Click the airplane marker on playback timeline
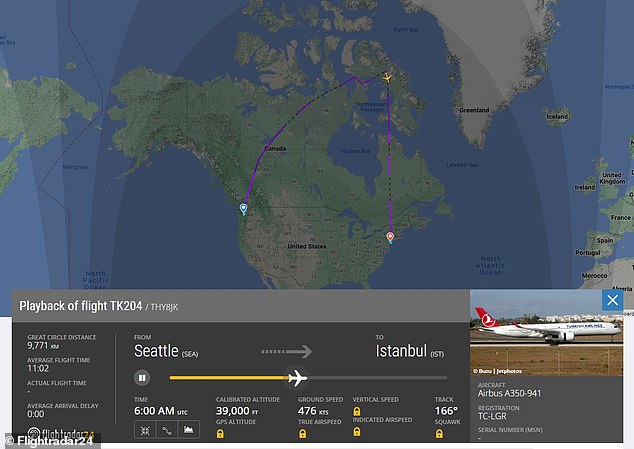The image size is (634, 449). (296, 378)
